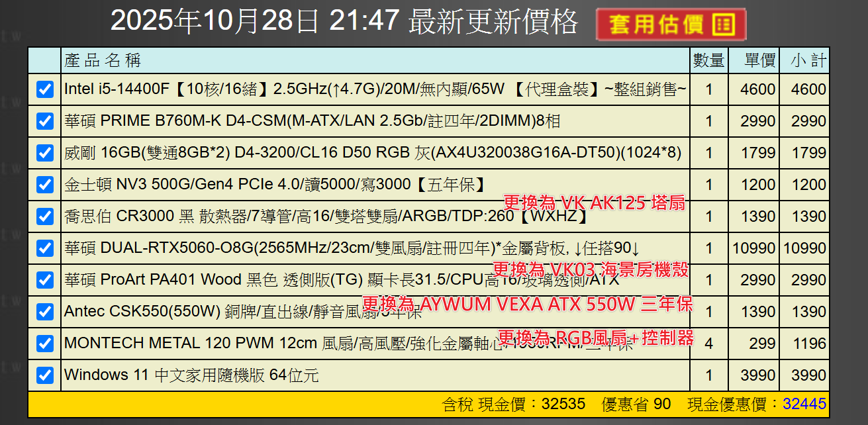Select the 金士頓 NV3 500G product name
868x425 pixels.
pyautogui.click(x=276, y=184)
